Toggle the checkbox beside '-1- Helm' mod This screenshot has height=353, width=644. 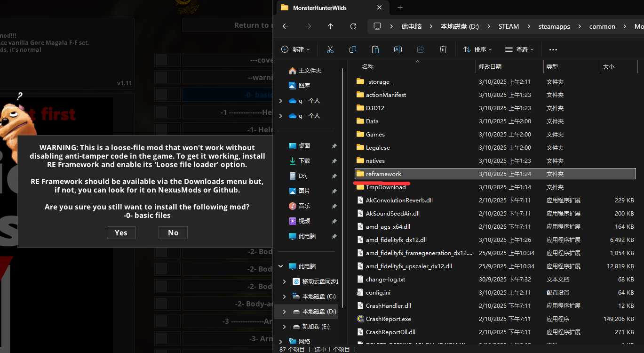click(x=161, y=129)
